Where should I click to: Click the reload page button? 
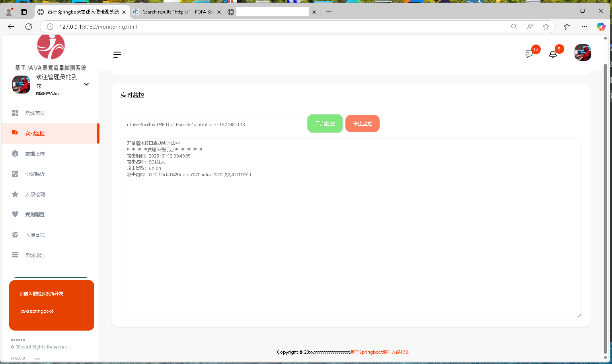pos(28,27)
